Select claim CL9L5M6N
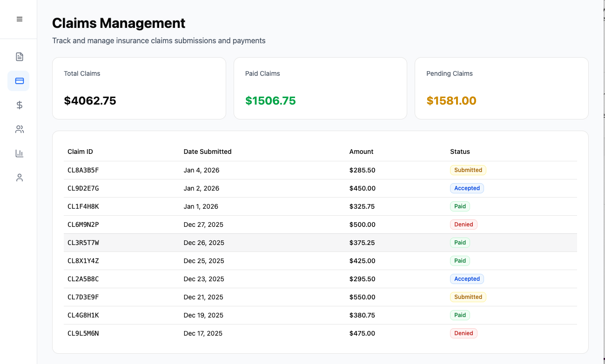This screenshot has width=605, height=364. (x=320, y=333)
